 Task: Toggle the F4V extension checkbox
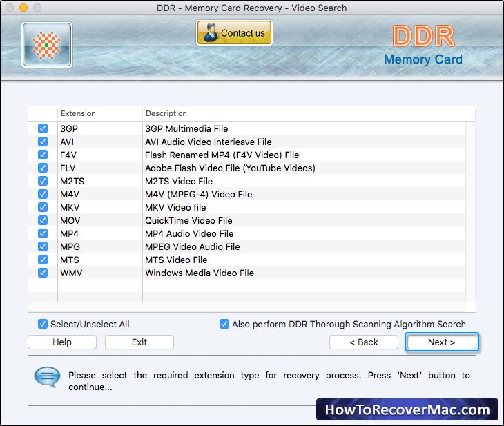coord(43,155)
